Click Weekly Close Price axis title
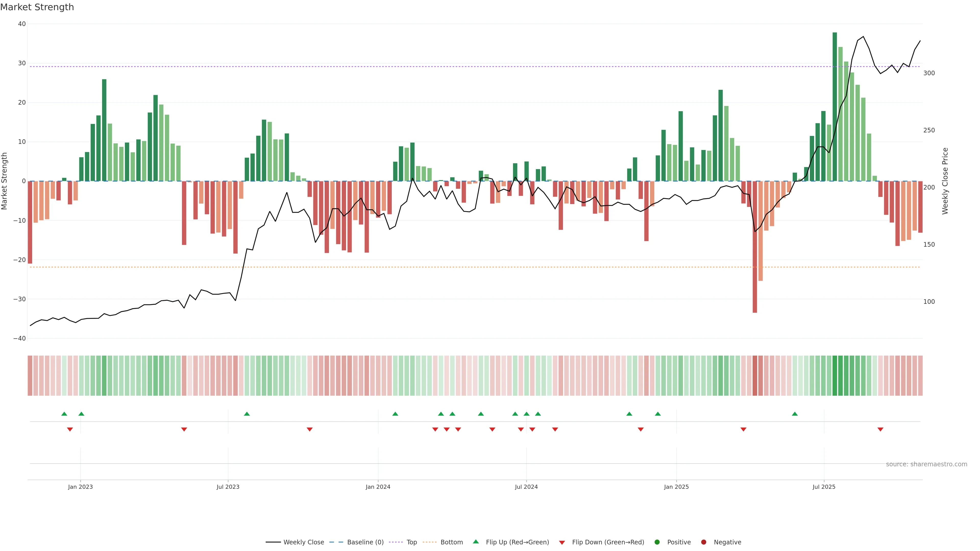 [x=945, y=181]
